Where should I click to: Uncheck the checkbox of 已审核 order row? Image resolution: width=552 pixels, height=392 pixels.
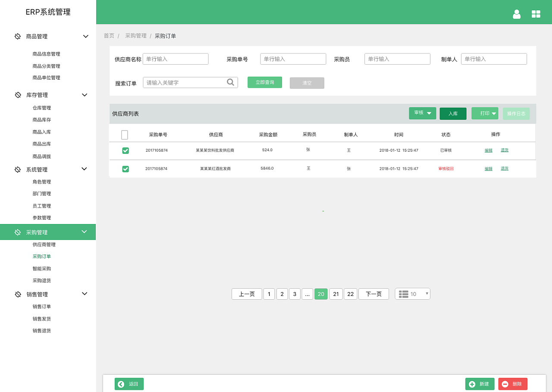coord(125,151)
